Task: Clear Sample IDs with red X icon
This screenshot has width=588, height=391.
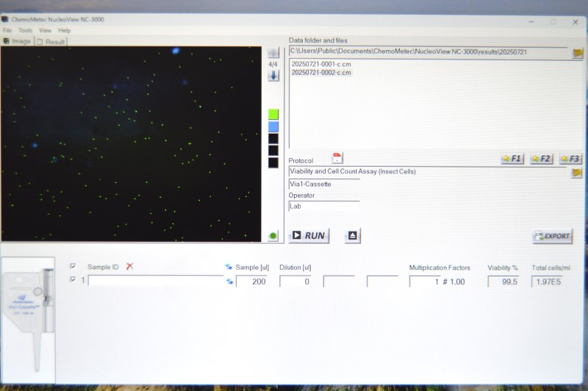Action: click(x=130, y=267)
